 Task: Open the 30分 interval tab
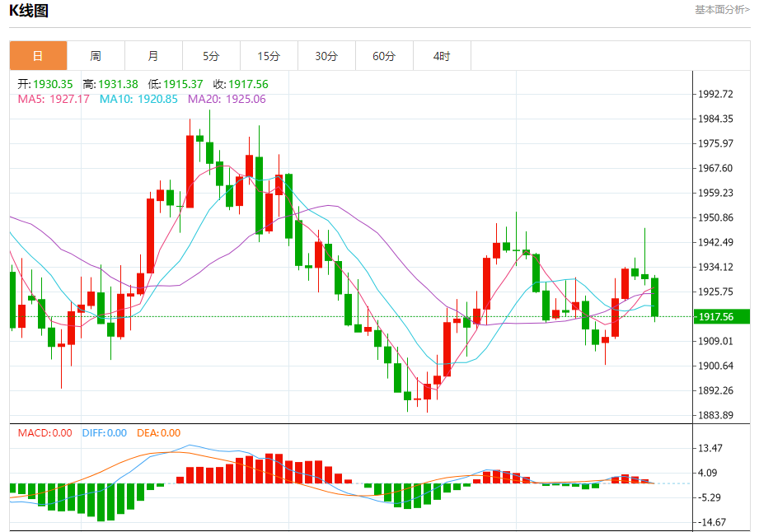click(x=326, y=56)
